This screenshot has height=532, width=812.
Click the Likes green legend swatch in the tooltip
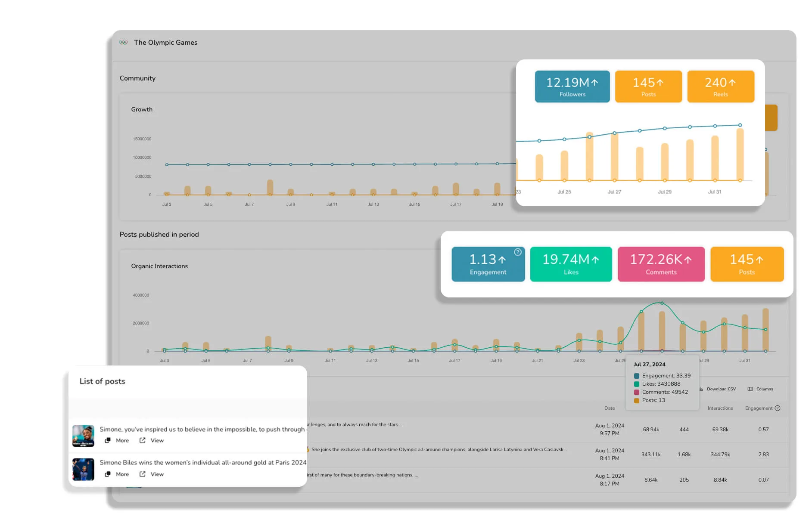click(637, 384)
